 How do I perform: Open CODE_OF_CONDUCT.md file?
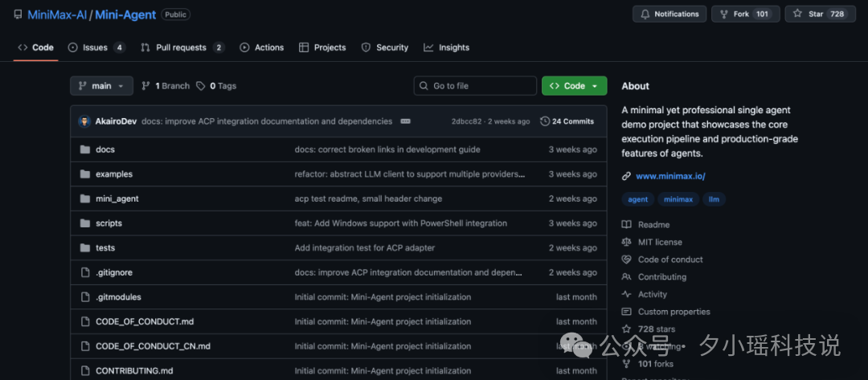click(145, 321)
